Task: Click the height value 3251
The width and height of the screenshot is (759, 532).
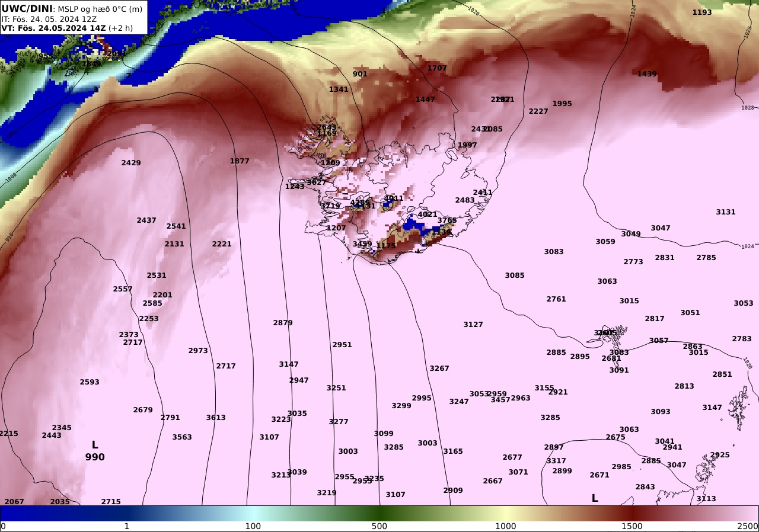Action: [336, 388]
